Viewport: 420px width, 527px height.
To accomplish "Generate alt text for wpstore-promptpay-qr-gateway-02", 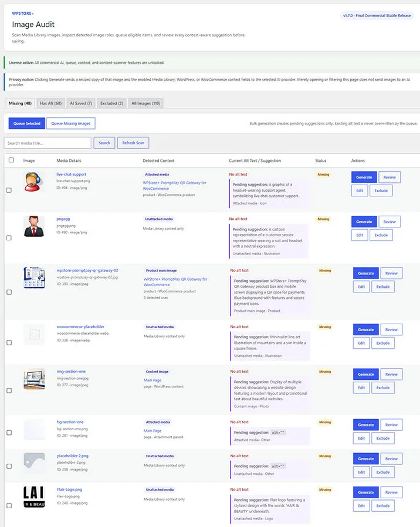I will pyautogui.click(x=366, y=273).
